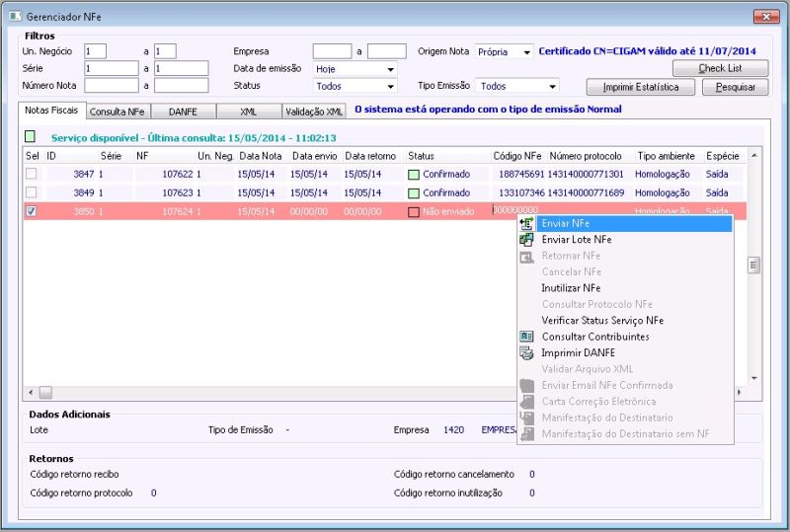Click the vertical scrollbar thumb of the grid
790x532 pixels.
point(753,265)
